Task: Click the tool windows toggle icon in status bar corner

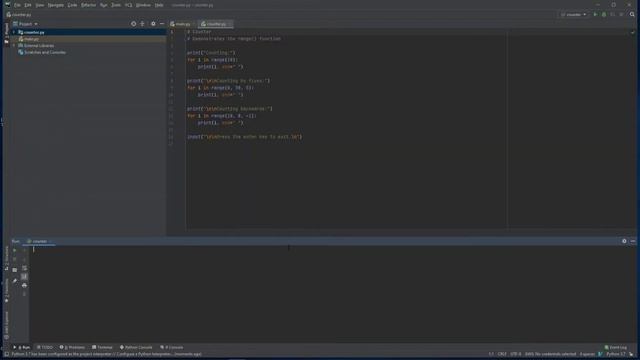Action: coord(7,354)
